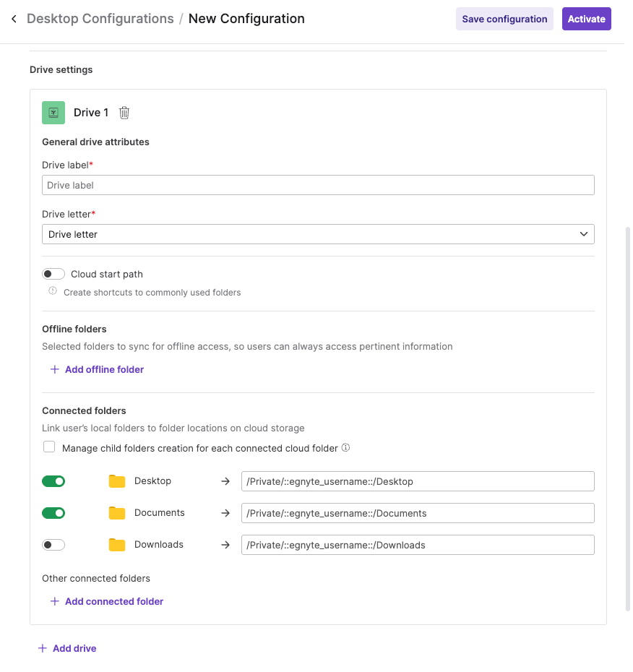Disable the Desktop connected folder toggle
Viewport: 633px width, 672px height.
53,481
